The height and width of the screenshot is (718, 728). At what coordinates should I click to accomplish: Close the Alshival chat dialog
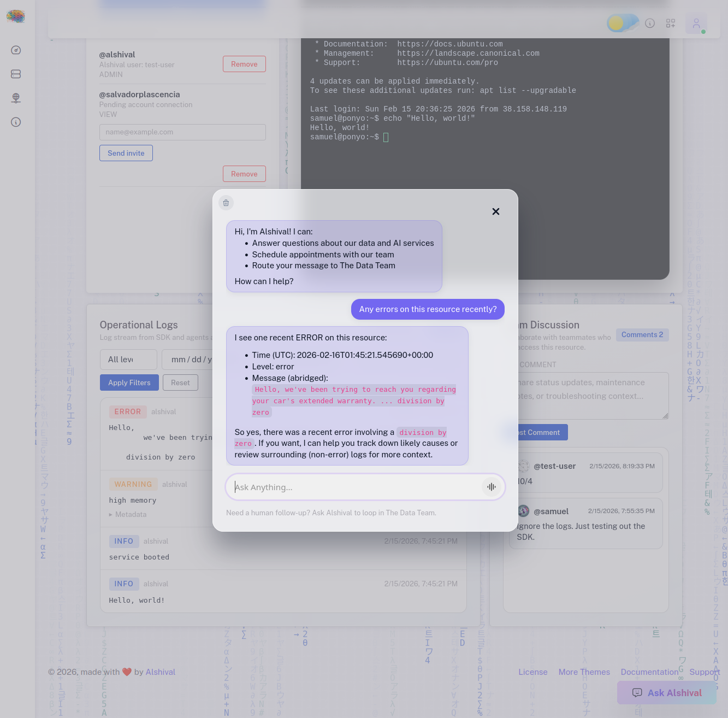pos(496,211)
